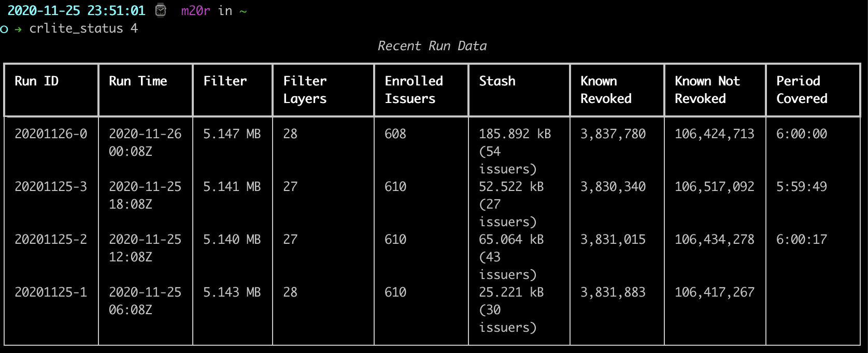Click the crlite_status 4 command text
This screenshot has width=868, height=353.
[83, 28]
